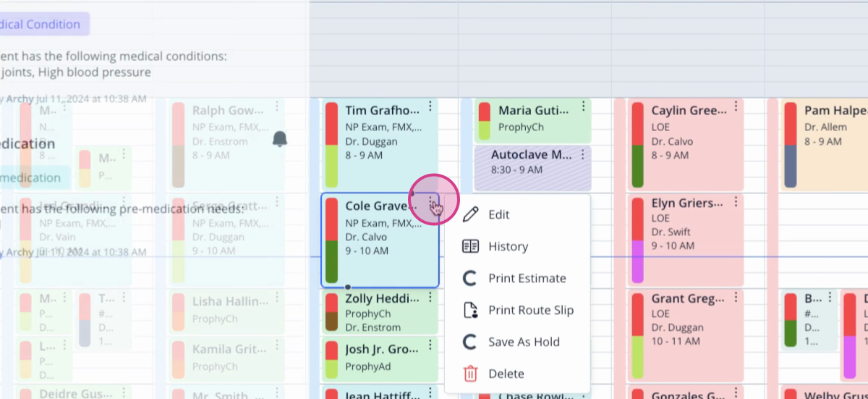Click the History book icon
The width and height of the screenshot is (868, 399).
click(470, 246)
